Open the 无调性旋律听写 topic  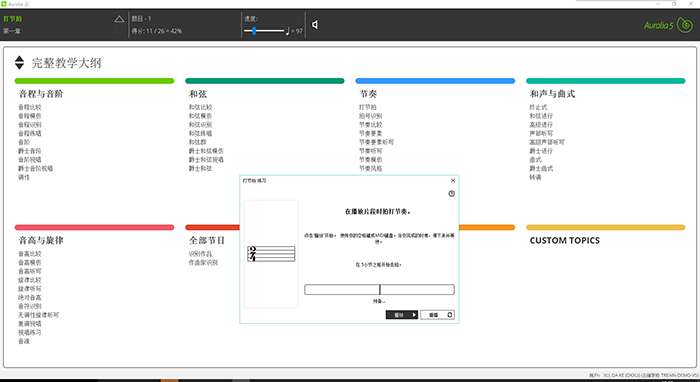pos(38,315)
